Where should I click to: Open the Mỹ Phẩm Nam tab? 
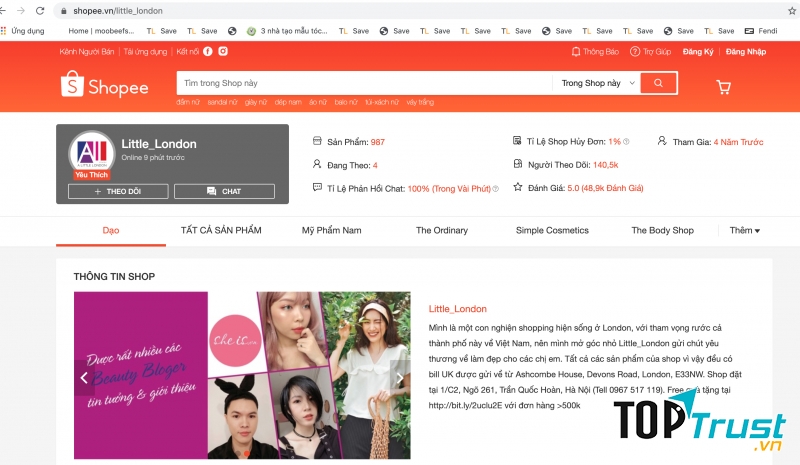tap(332, 230)
